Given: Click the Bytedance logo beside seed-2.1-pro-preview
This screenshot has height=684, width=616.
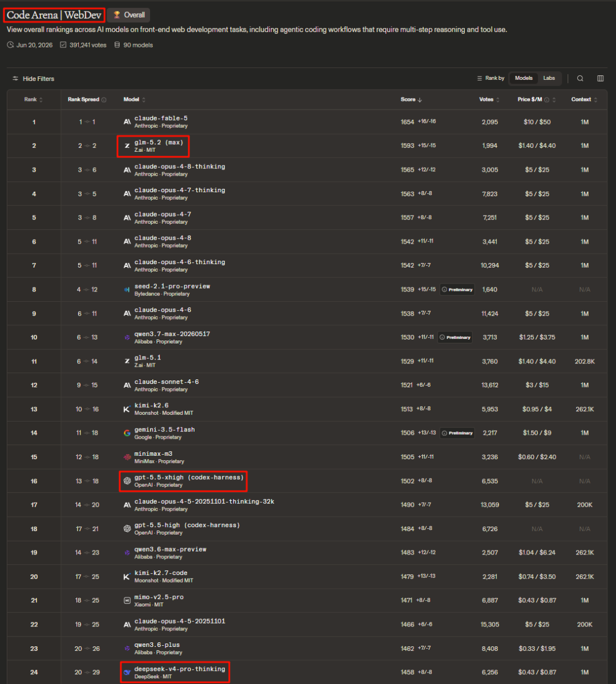Looking at the screenshot, I should coord(127,290).
